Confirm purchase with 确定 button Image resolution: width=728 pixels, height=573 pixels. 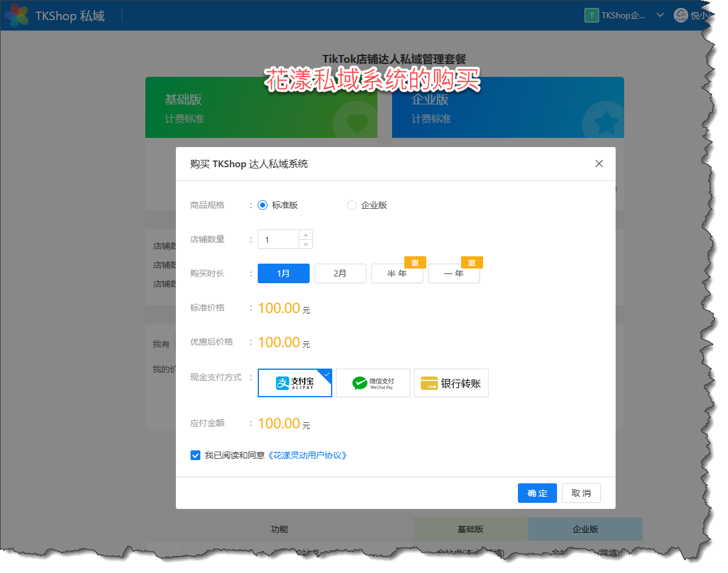(x=537, y=493)
